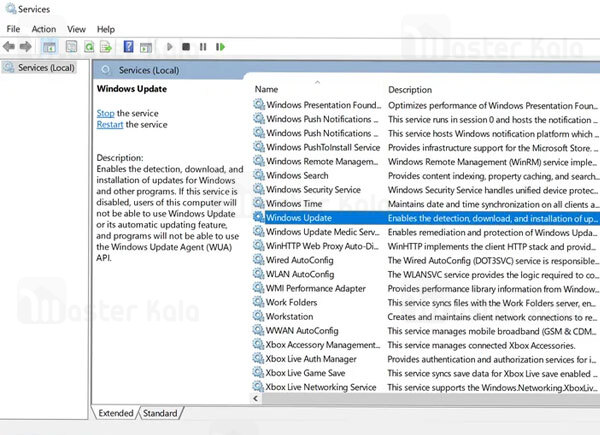Screen dimensions: 600x435
Task: Open Properties via the toolbar icon
Action: pyautogui.click(x=72, y=46)
